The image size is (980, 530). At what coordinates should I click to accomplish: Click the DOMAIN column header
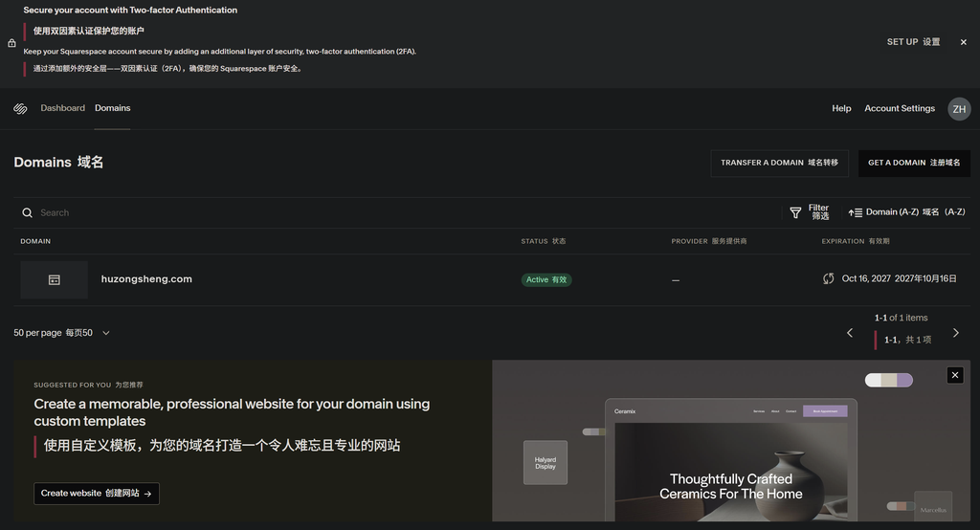35,241
